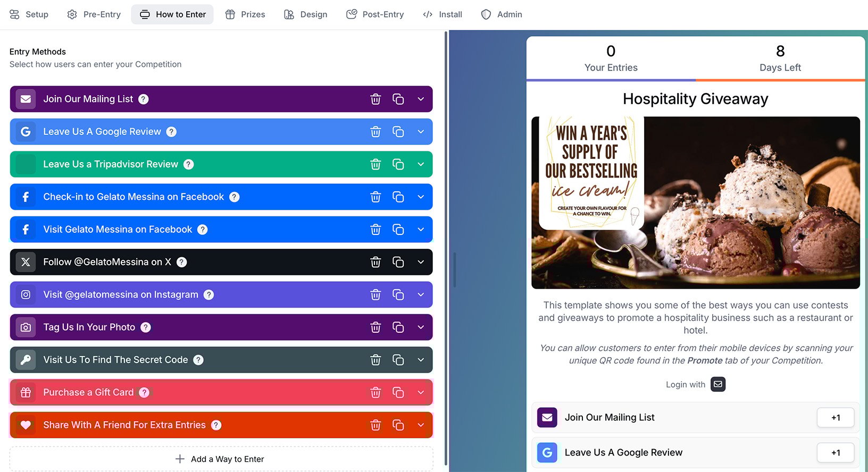Open the Setup tab

pyautogui.click(x=29, y=14)
